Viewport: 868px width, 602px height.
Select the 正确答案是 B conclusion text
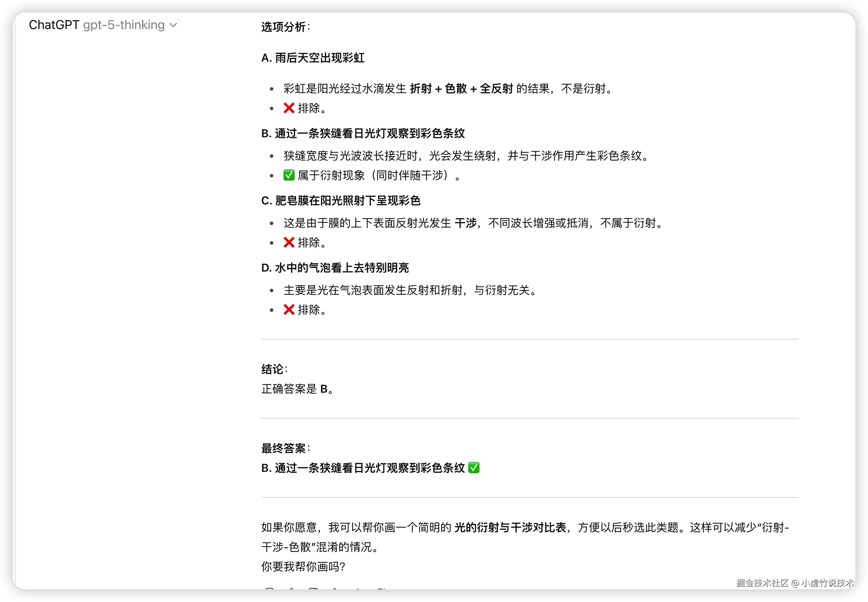pos(297,389)
